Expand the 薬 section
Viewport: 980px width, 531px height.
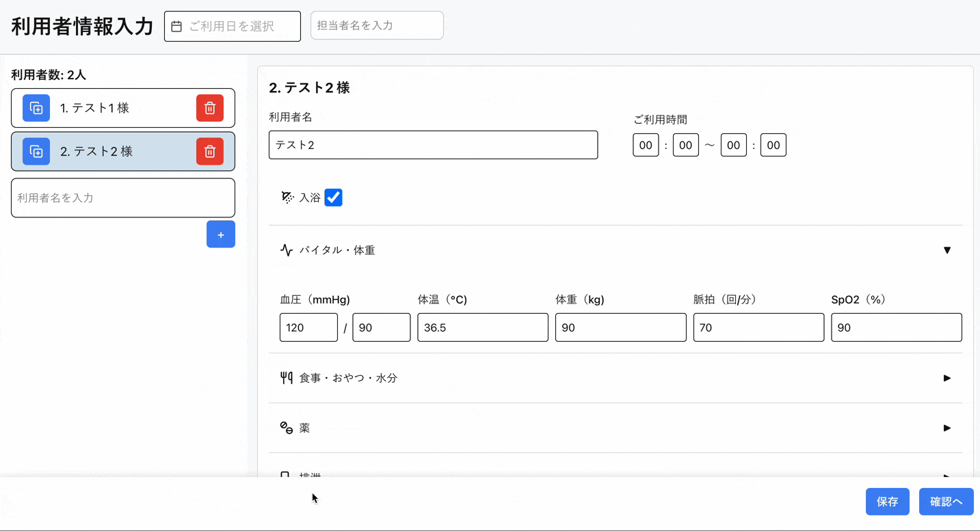[947, 428]
